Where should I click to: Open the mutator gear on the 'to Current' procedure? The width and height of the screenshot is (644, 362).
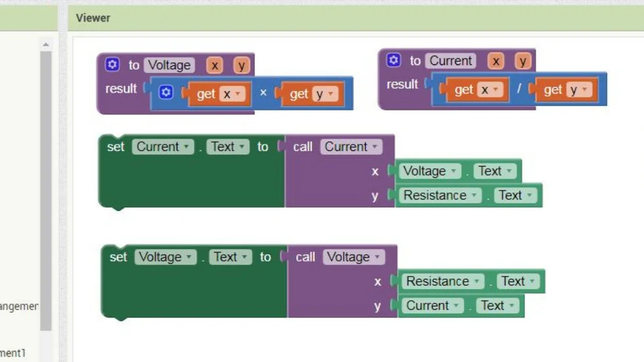pos(394,60)
